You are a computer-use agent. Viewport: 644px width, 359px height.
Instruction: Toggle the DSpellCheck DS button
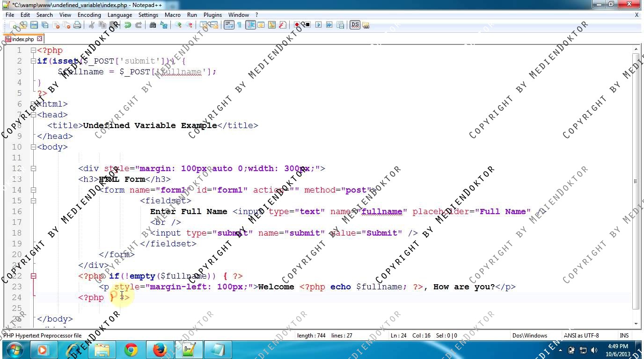click(x=355, y=25)
